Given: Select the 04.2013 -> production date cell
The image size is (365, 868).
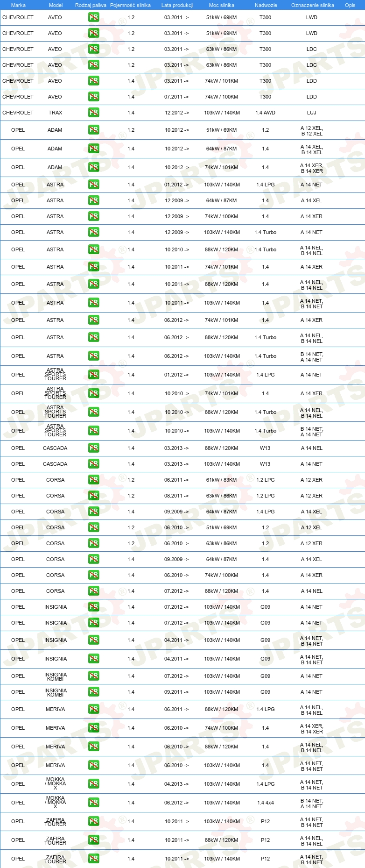Looking at the screenshot, I should (x=176, y=784).
